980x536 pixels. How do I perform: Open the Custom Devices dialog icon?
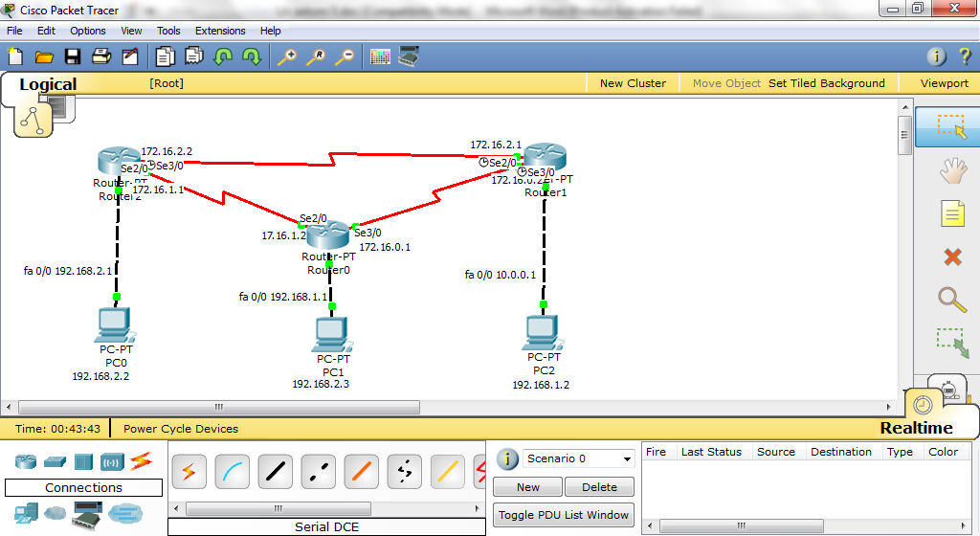tap(409, 56)
